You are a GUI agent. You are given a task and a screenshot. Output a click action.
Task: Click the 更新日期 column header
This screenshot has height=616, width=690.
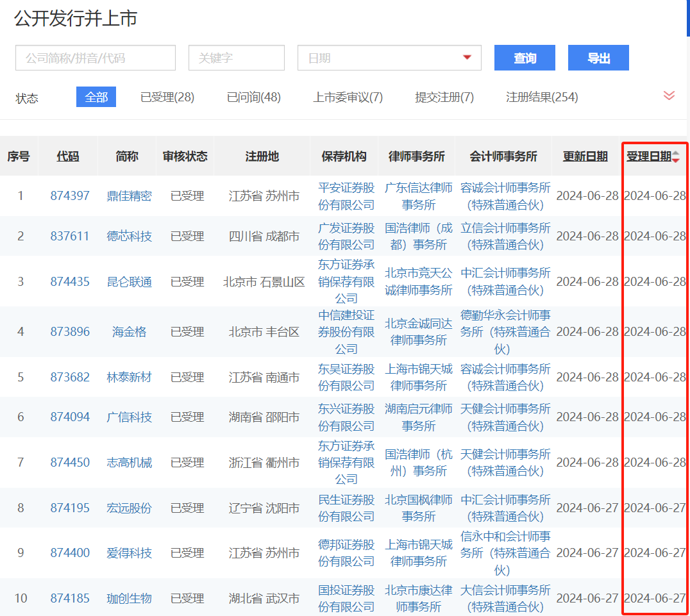[x=585, y=156]
